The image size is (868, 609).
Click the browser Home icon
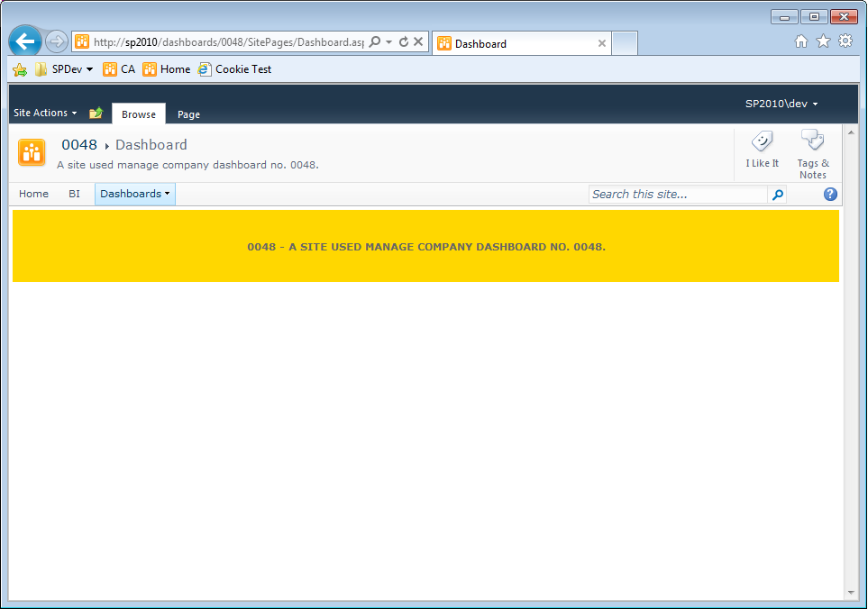click(799, 41)
